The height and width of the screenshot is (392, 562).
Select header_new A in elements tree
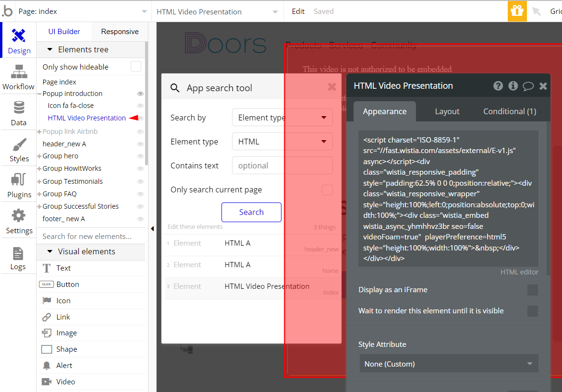pyautogui.click(x=64, y=144)
